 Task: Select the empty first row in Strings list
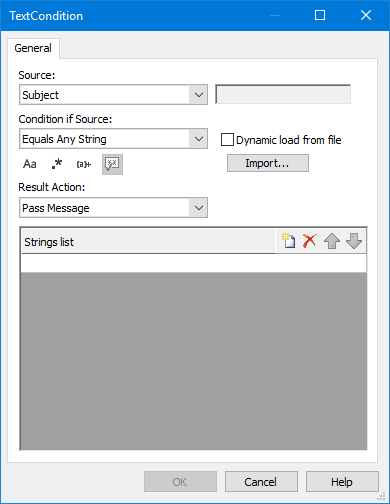click(x=194, y=263)
